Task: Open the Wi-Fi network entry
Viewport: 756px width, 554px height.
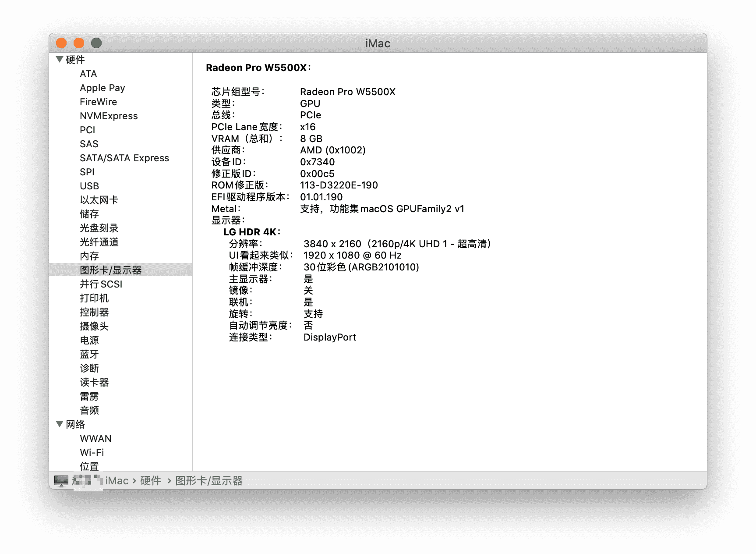Action: (92, 453)
